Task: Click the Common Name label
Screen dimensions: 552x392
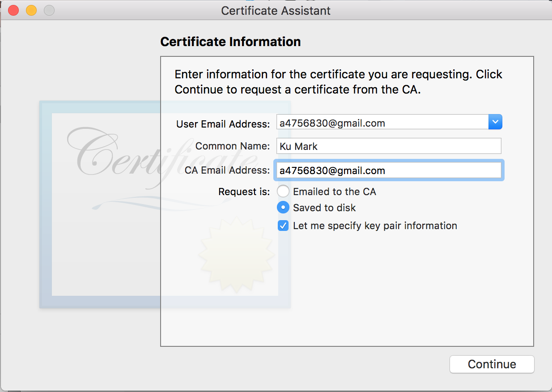Action: coord(233,146)
